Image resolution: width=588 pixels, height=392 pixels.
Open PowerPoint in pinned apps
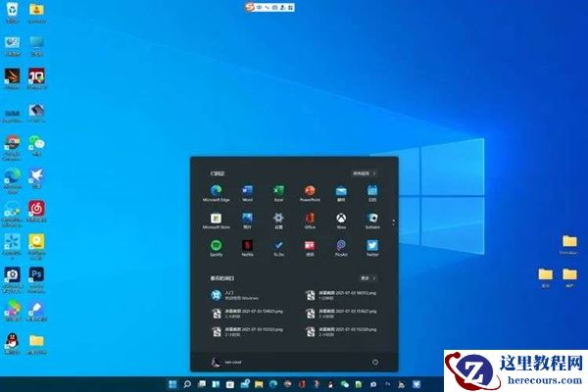pos(310,193)
